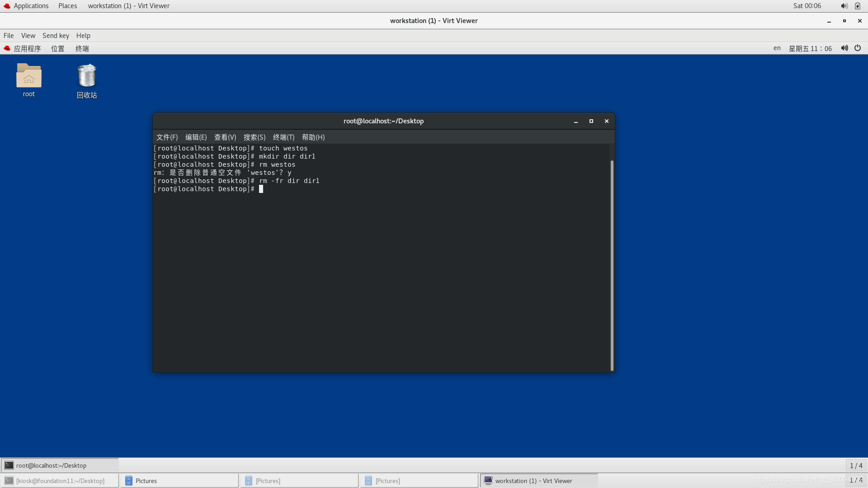Open Virt Viewer Send key menu
Image resolution: width=868 pixels, height=488 pixels.
tap(56, 36)
